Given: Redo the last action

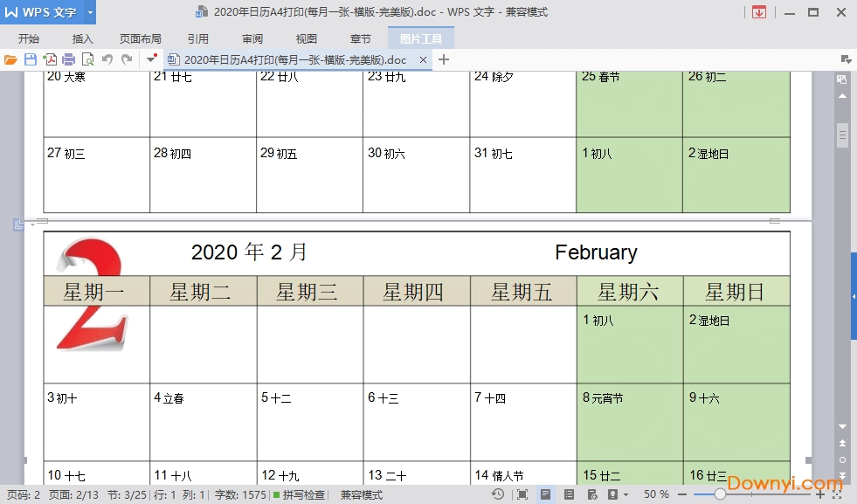Looking at the screenshot, I should click(127, 59).
